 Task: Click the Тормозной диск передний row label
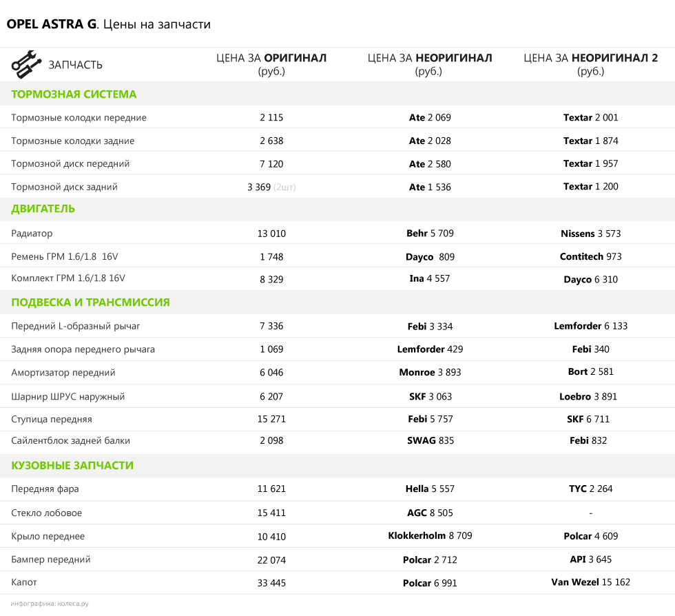click(x=70, y=164)
